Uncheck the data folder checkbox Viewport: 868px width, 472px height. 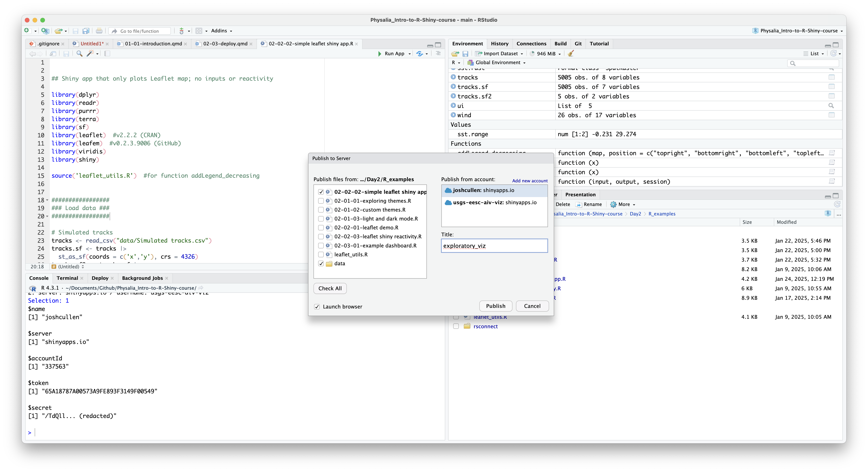click(x=321, y=264)
